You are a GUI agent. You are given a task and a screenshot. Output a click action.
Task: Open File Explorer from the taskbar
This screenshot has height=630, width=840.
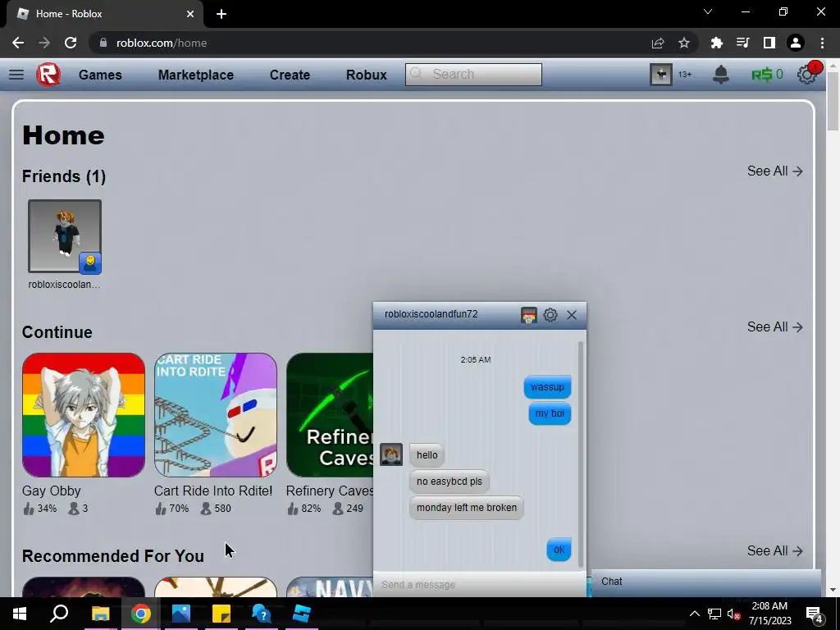click(x=100, y=614)
